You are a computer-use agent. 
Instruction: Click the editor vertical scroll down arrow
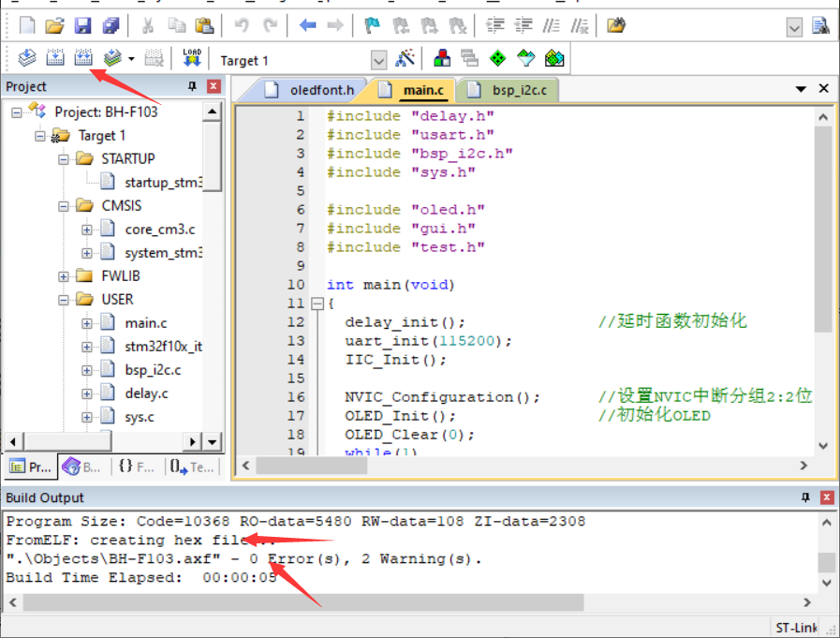[823, 446]
